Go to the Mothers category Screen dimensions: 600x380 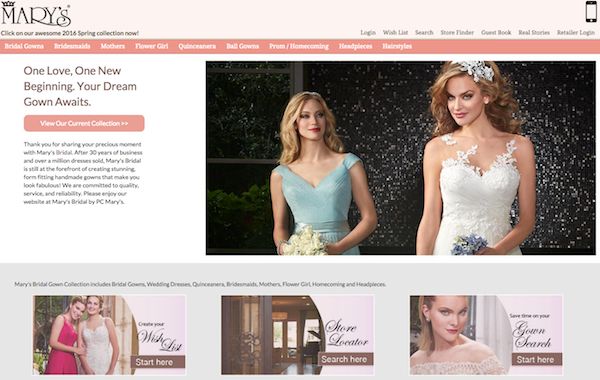click(x=112, y=46)
